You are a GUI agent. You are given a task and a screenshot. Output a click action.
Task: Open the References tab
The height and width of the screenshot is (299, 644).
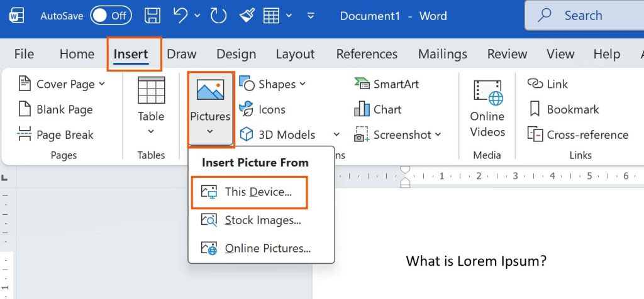click(x=367, y=54)
